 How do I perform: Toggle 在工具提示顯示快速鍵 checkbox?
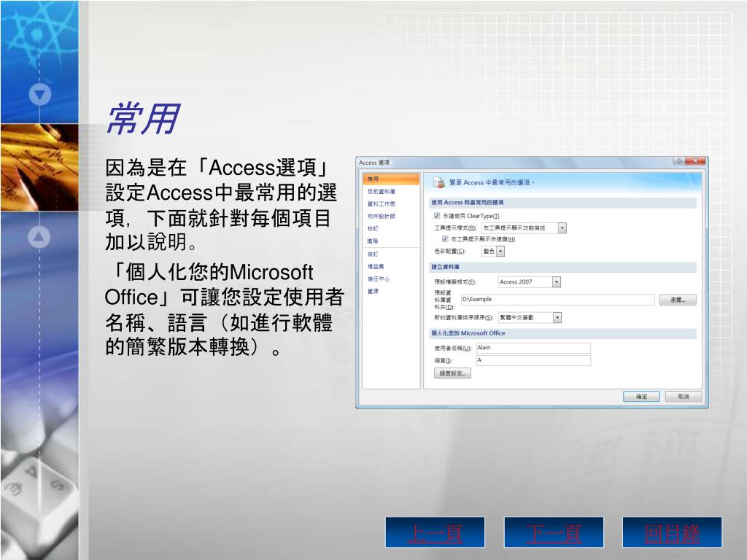(445, 239)
